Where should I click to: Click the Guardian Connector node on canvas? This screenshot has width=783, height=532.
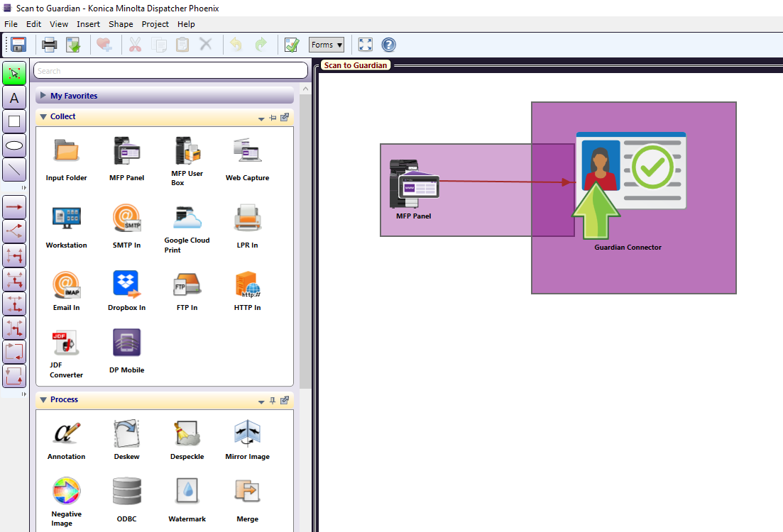pos(628,192)
